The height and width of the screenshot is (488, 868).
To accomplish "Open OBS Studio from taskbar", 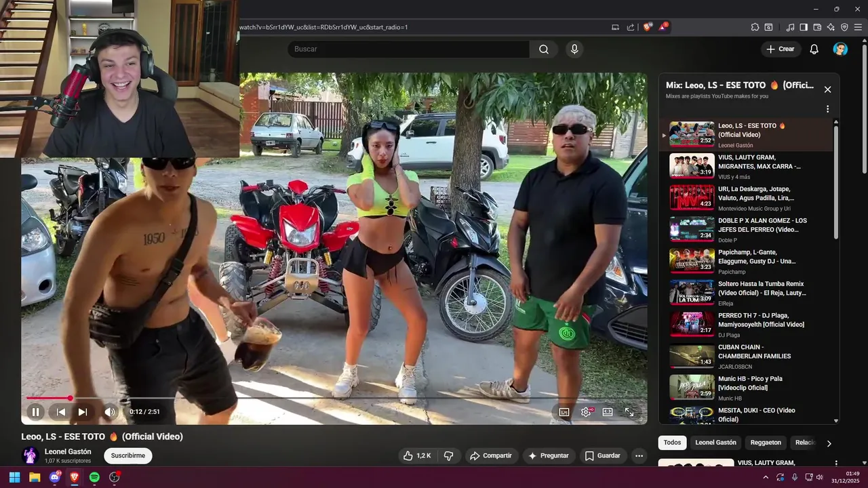I will [115, 477].
